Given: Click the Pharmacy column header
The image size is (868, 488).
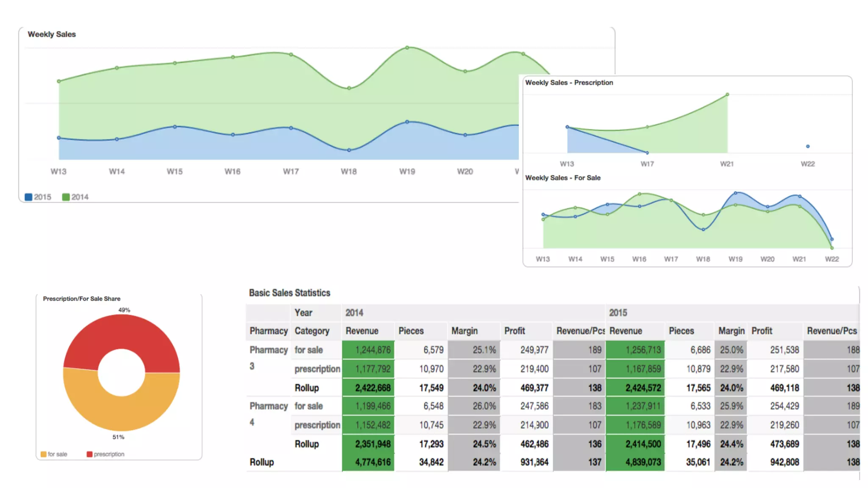Looking at the screenshot, I should point(268,331).
